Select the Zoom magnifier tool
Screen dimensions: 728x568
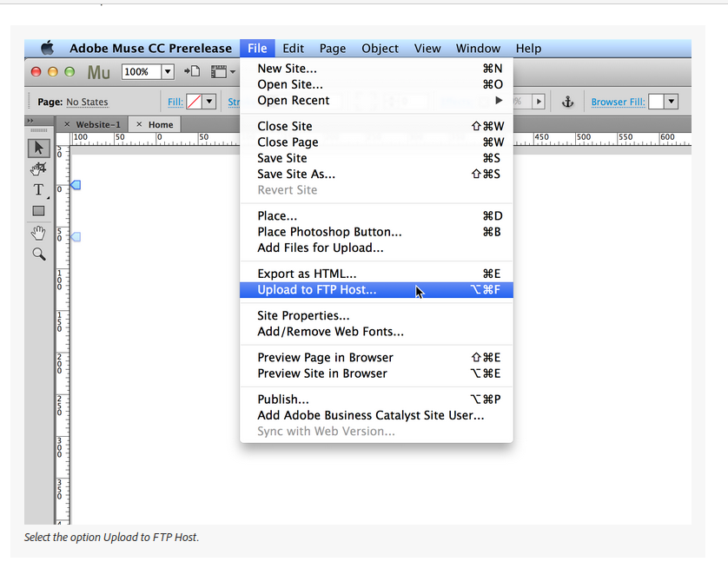38,254
